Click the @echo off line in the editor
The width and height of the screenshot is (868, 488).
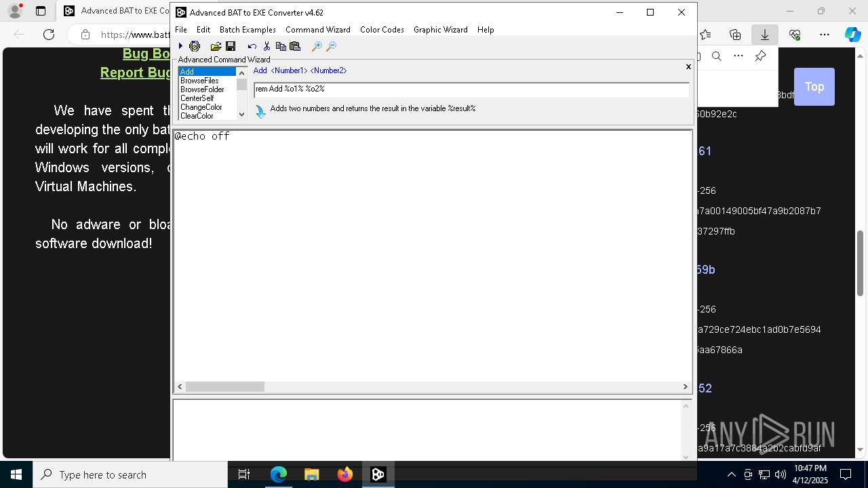[x=202, y=136]
